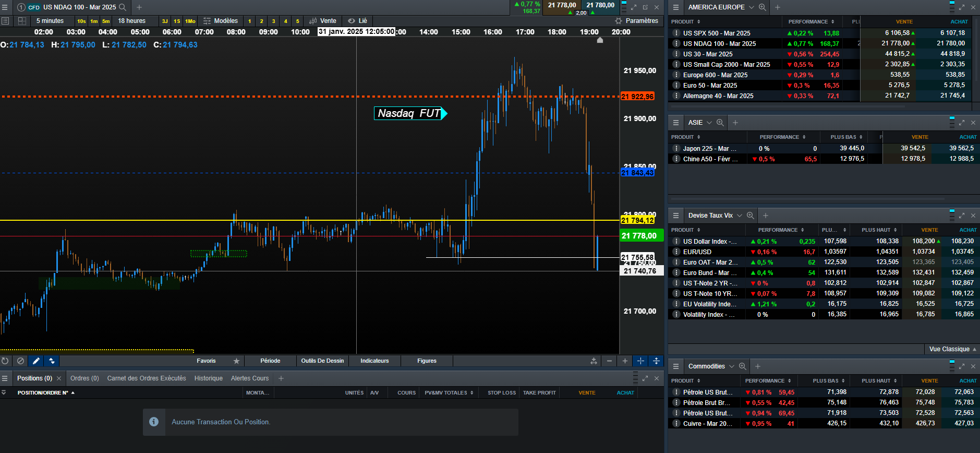Click the download-arrow icon left of zoom minus
Viewport: 980px width, 453px height.
tap(594, 361)
